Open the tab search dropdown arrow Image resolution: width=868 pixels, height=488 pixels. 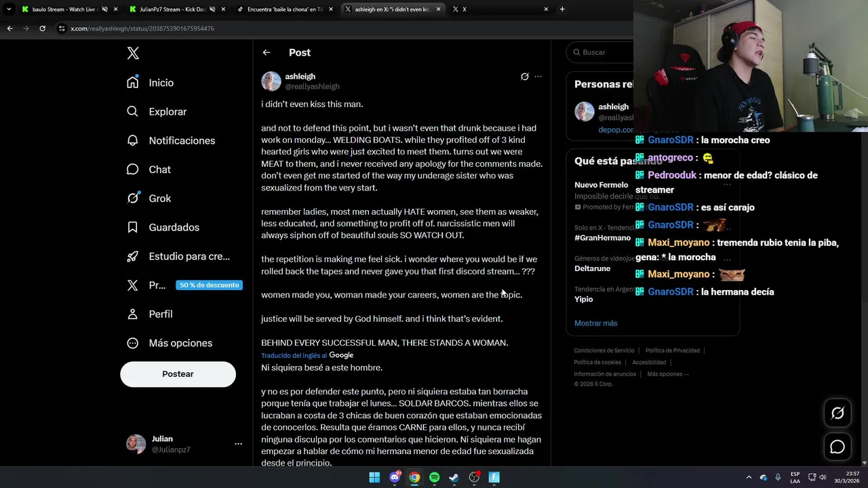9,9
